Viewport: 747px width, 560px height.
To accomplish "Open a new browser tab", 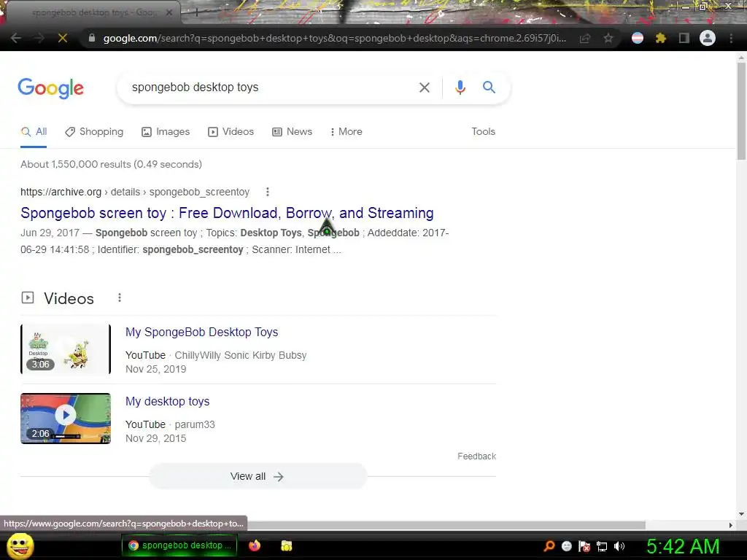I will (196, 13).
